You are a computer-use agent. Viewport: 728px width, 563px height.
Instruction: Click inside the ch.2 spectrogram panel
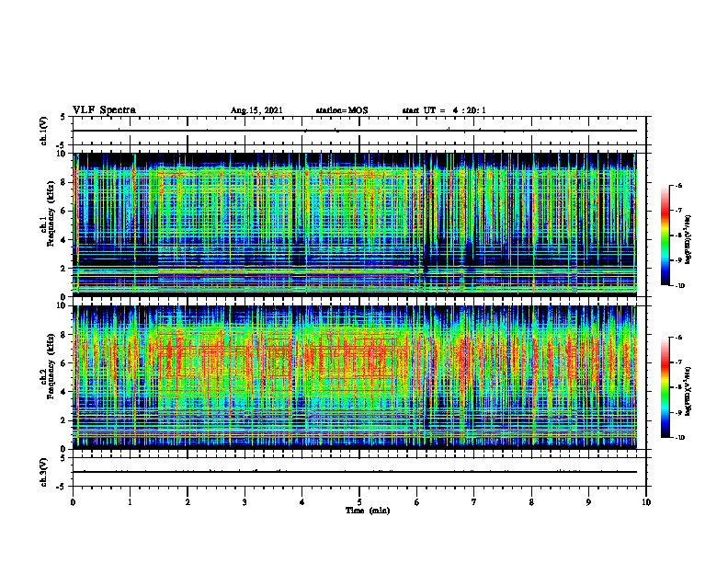coord(355,377)
